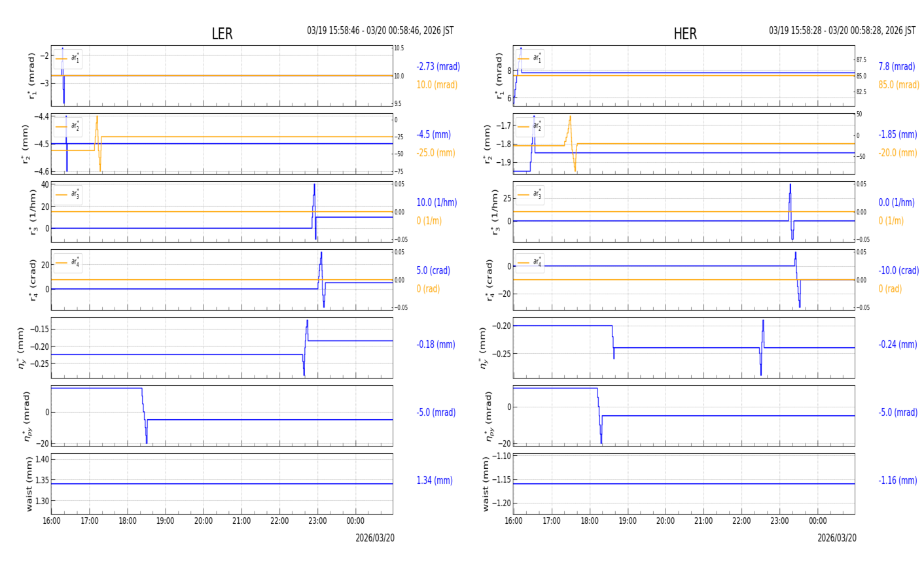The image size is (924, 565).
Task: Click the LER -5.0 (mrad) value
Action: coord(436,413)
